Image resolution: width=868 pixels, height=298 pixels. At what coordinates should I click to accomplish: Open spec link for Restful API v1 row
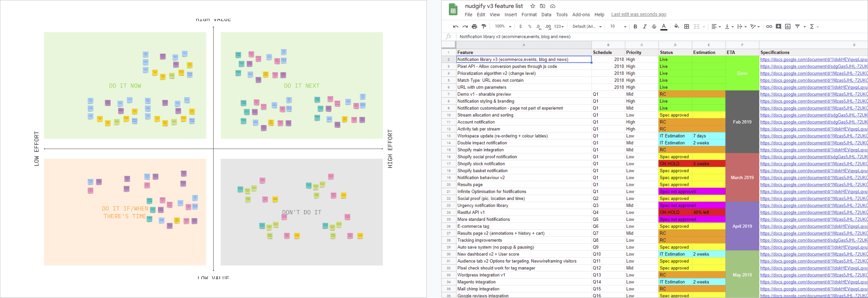(x=814, y=212)
